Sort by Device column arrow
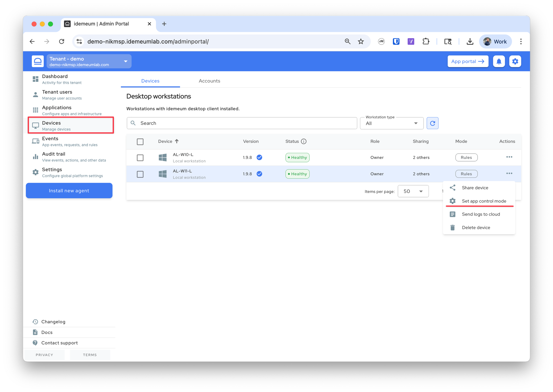 pos(177,141)
